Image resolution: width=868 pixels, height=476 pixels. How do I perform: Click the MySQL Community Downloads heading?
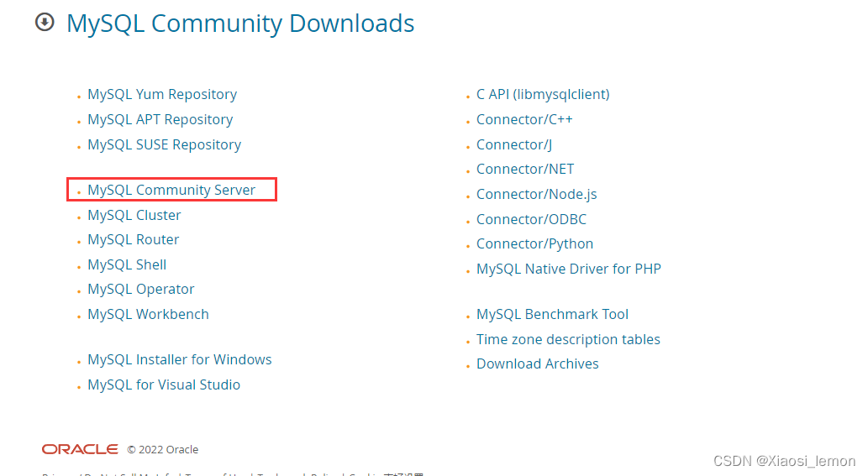pyautogui.click(x=240, y=24)
